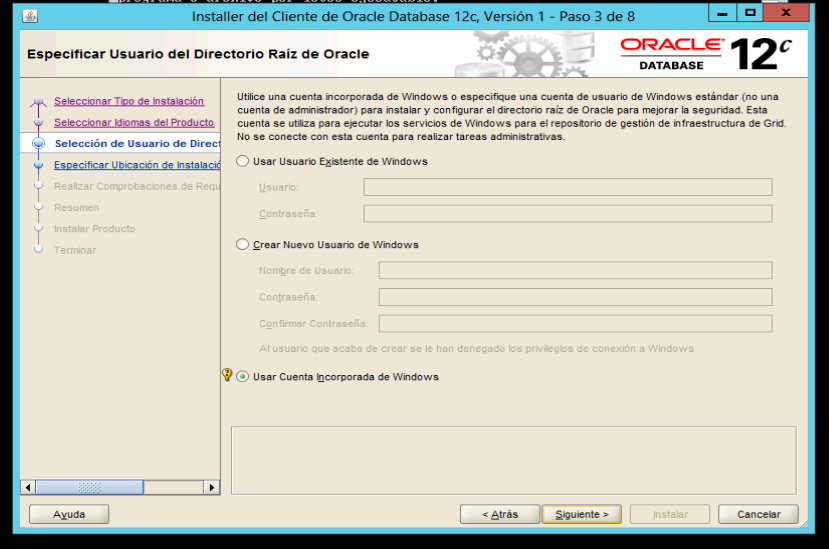829x549 pixels.
Task: Click the Nombre de Usuario field
Action: [x=575, y=270]
